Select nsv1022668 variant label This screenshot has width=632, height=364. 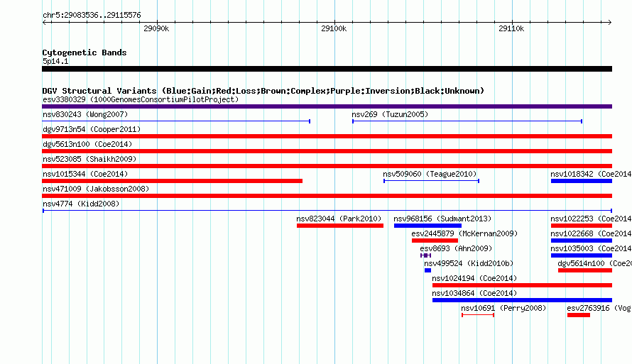[x=591, y=233]
